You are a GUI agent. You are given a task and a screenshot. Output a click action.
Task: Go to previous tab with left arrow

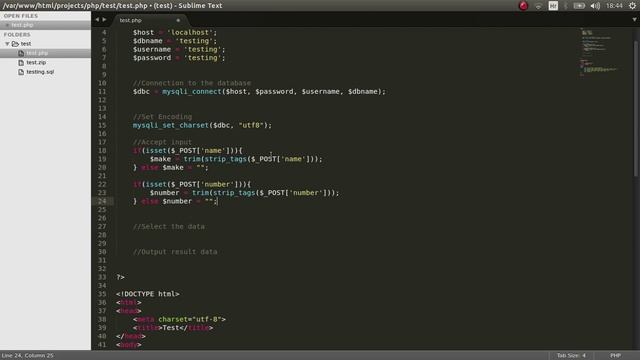(97, 19)
